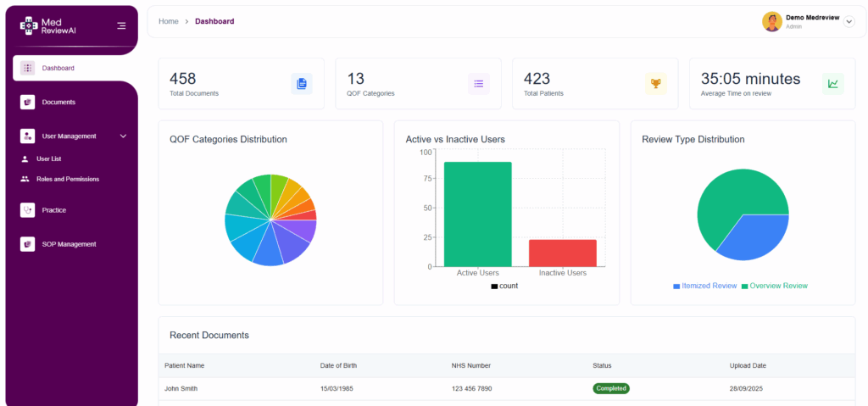The image size is (868, 406).
Task: Collapse the User Management submenu chevron
Action: 123,136
